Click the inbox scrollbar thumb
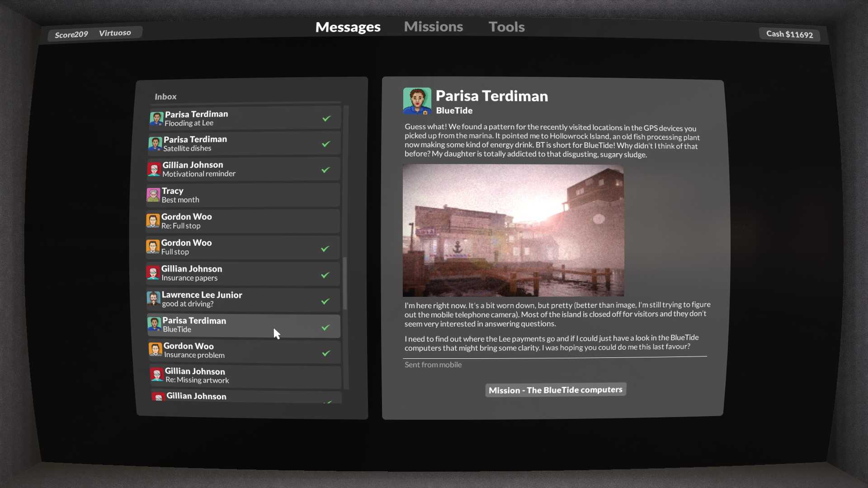This screenshot has width=868, height=488. [345, 283]
